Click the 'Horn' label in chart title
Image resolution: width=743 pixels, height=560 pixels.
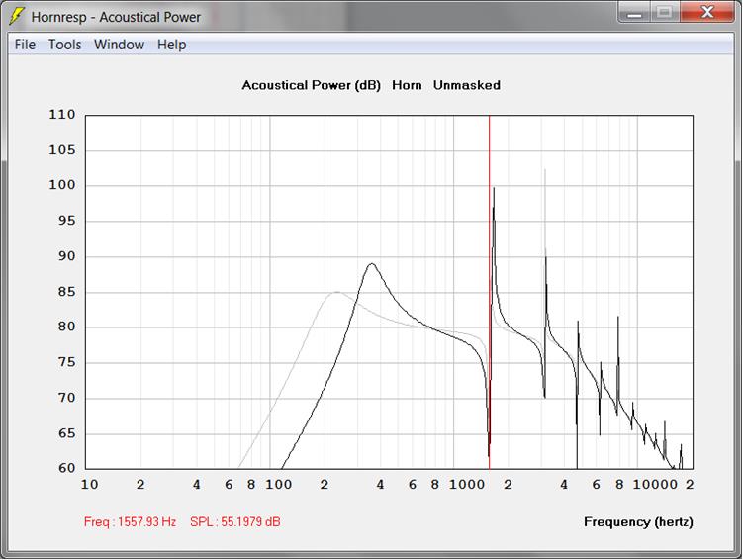click(407, 85)
